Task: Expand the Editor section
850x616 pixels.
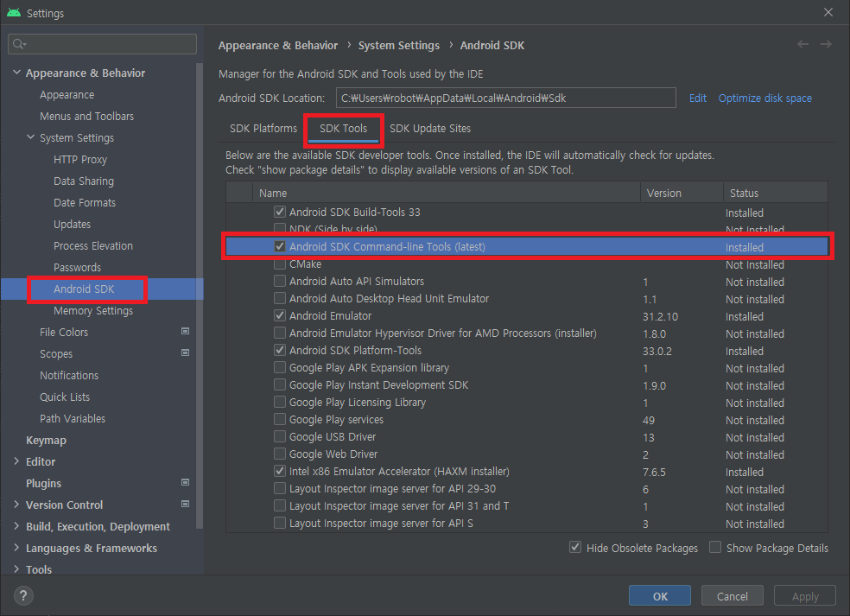Action: coord(16,460)
